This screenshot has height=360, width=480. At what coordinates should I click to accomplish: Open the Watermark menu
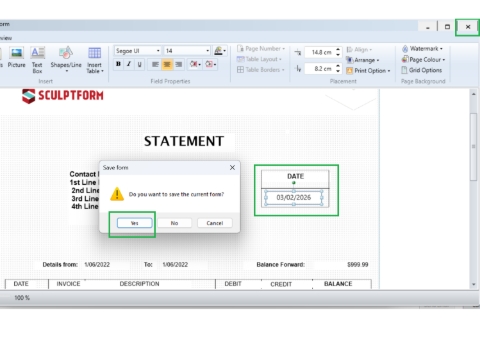click(x=422, y=49)
